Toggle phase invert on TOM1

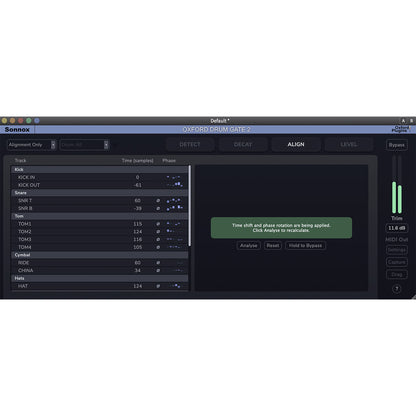tap(158, 224)
